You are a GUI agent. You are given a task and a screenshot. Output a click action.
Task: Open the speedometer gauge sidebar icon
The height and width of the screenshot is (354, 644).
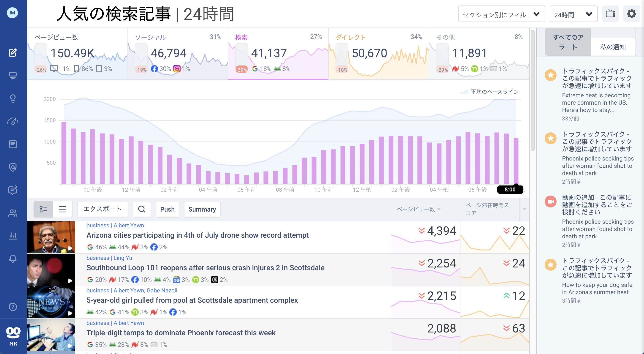[13, 121]
